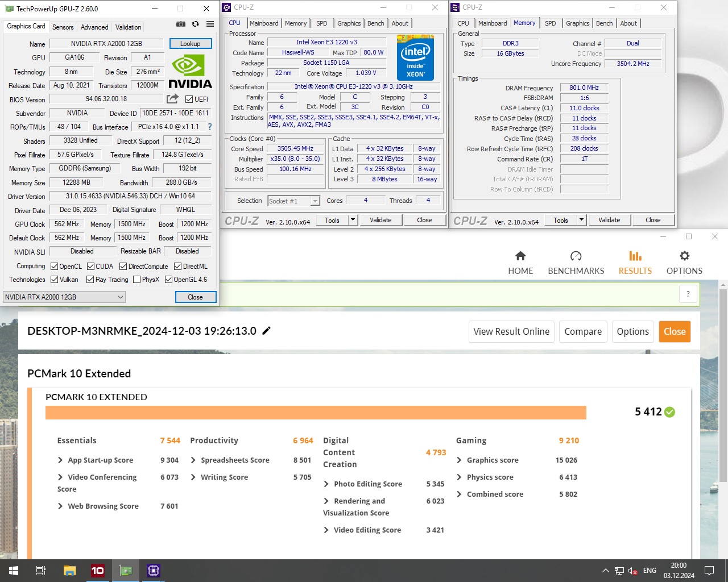Screen dimensions: 728x582
Task: Toggle CUDA checkbox
Action: [90, 266]
